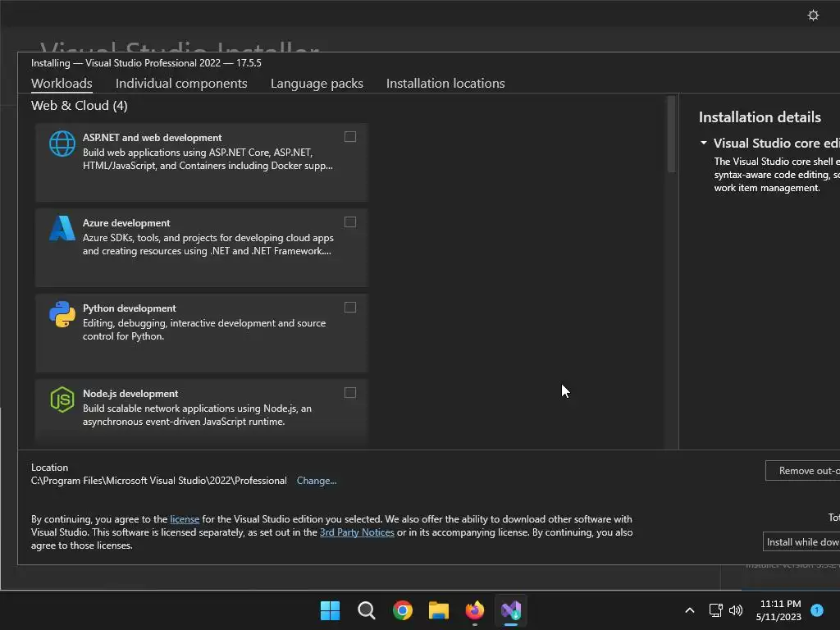
Task: Click the Web & Cloud (4) heading
Action: (x=80, y=106)
